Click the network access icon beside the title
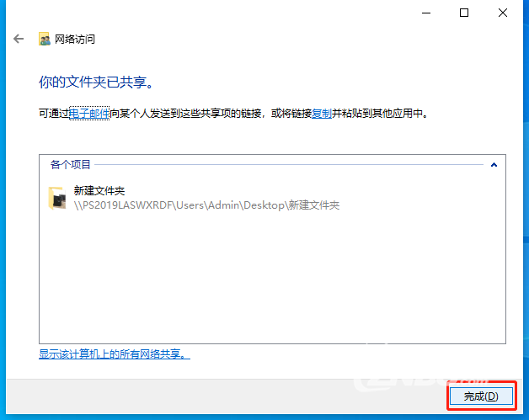The image size is (529, 420). pos(45,39)
